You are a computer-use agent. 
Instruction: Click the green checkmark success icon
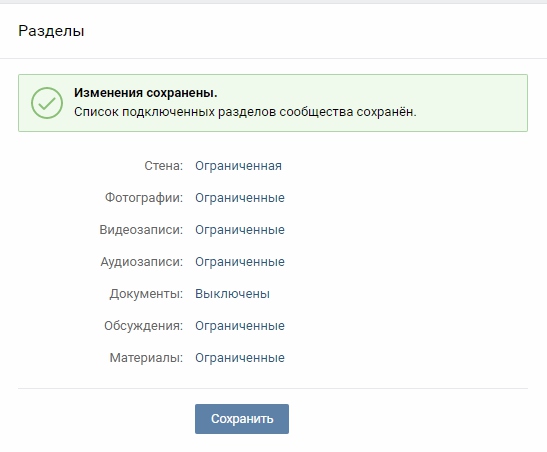coord(47,103)
